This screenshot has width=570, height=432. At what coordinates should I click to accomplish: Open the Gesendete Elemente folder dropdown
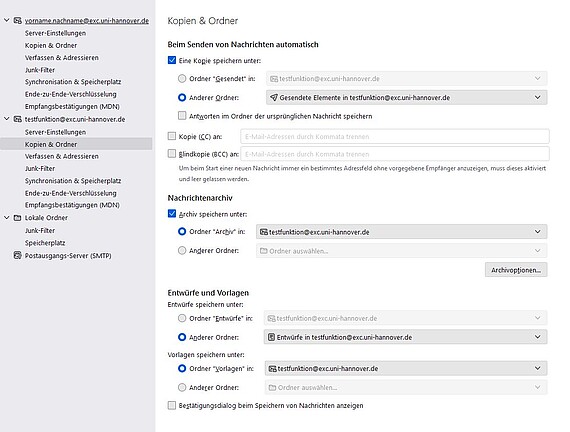(x=406, y=97)
